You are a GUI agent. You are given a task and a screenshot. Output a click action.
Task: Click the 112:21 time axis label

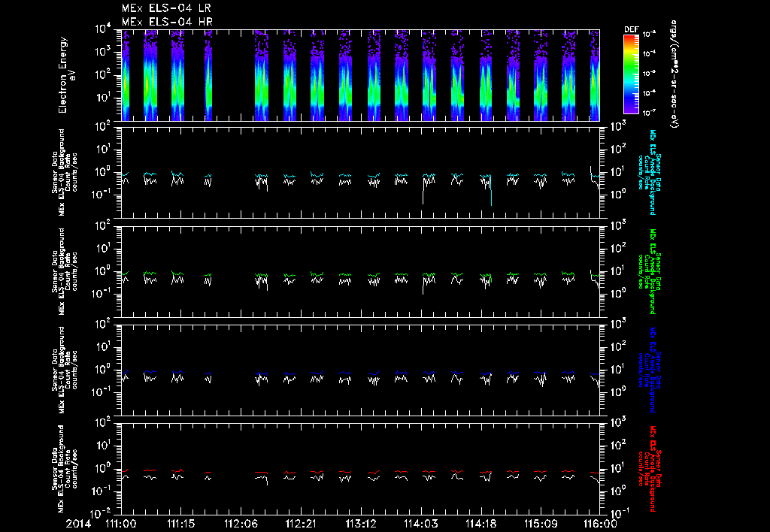[x=301, y=524]
